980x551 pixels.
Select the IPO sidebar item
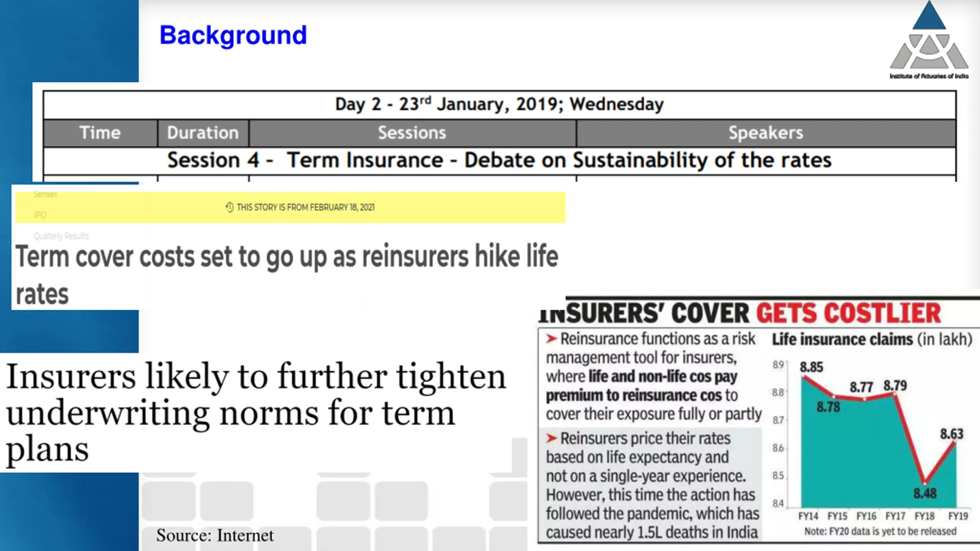pos(40,215)
